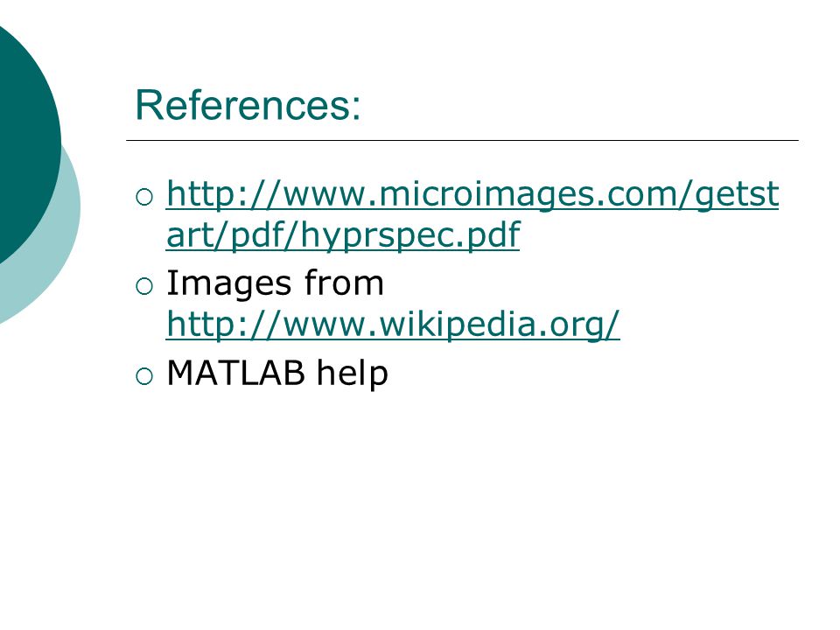The width and height of the screenshot is (840, 630).
Task: Select the word 'Images' in the second bullet
Action: [x=229, y=283]
